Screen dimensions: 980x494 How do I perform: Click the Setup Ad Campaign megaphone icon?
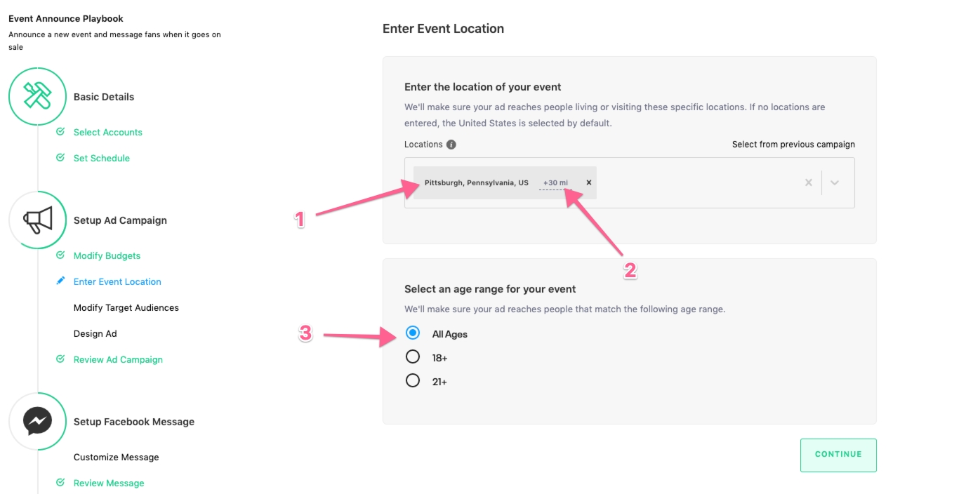pyautogui.click(x=37, y=220)
